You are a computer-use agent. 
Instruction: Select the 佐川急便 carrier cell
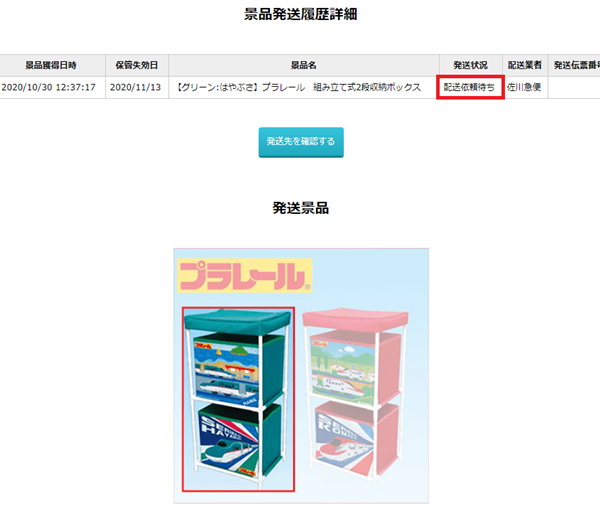525,87
